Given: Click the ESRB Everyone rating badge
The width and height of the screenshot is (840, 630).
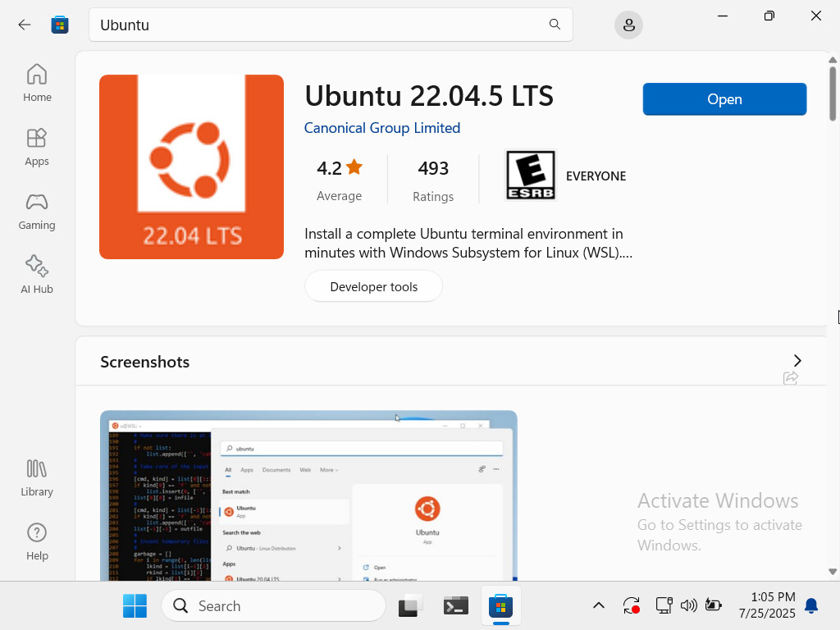Looking at the screenshot, I should point(531,176).
